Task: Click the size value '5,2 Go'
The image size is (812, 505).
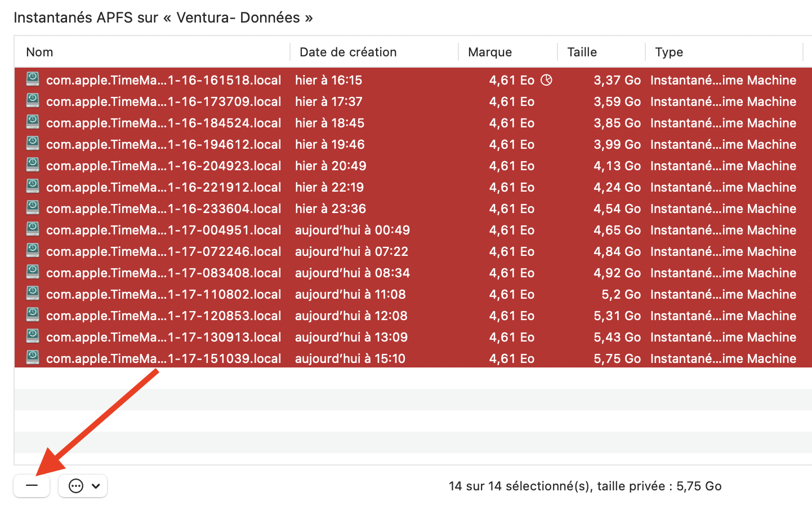Action: pos(621,294)
